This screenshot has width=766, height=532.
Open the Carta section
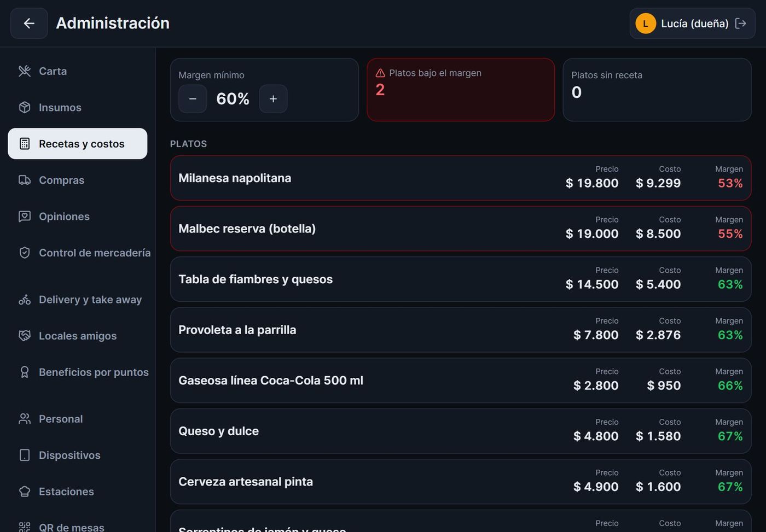tap(78, 71)
